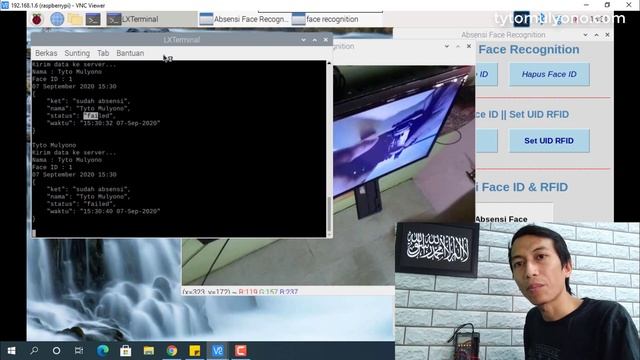
Task: Open Windows taskbar search
Action: pos(34,351)
